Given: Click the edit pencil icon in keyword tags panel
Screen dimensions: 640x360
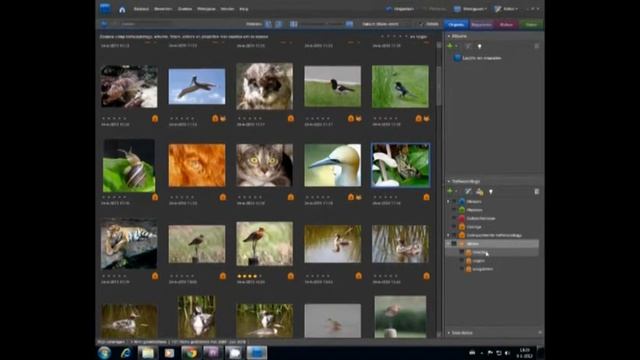Looking at the screenshot, I should [x=468, y=191].
